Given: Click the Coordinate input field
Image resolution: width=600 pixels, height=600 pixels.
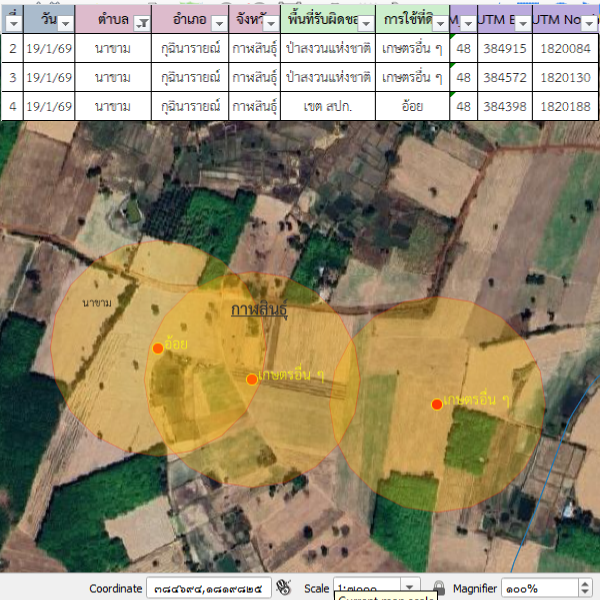Looking at the screenshot, I should point(208,588).
